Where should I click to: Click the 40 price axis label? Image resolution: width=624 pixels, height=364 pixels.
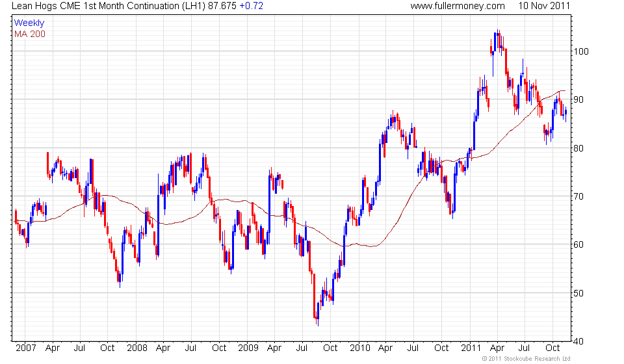click(578, 341)
